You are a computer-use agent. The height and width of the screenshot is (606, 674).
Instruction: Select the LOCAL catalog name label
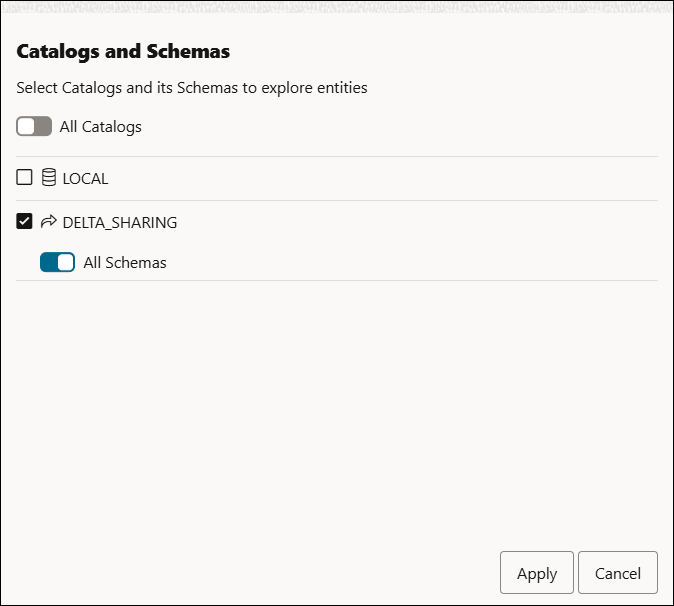[x=85, y=179]
